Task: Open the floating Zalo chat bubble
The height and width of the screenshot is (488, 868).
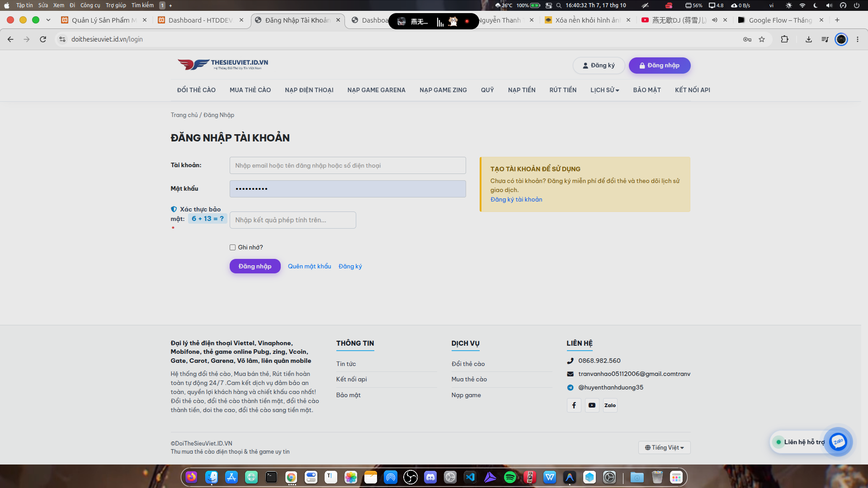Action: pos(838,441)
